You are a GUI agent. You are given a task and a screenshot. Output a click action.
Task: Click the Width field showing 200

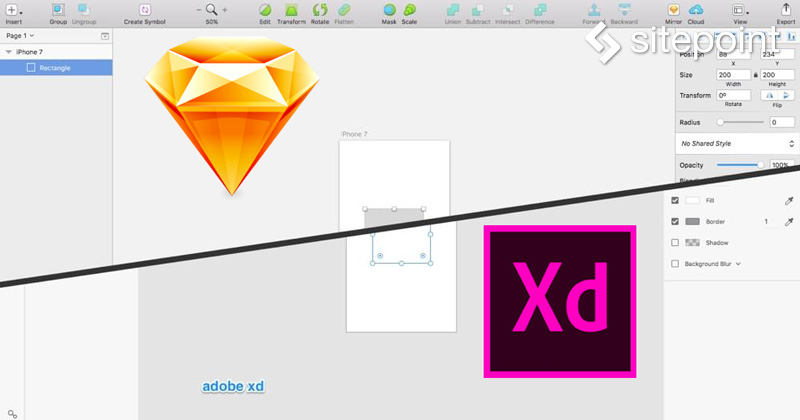[733, 75]
